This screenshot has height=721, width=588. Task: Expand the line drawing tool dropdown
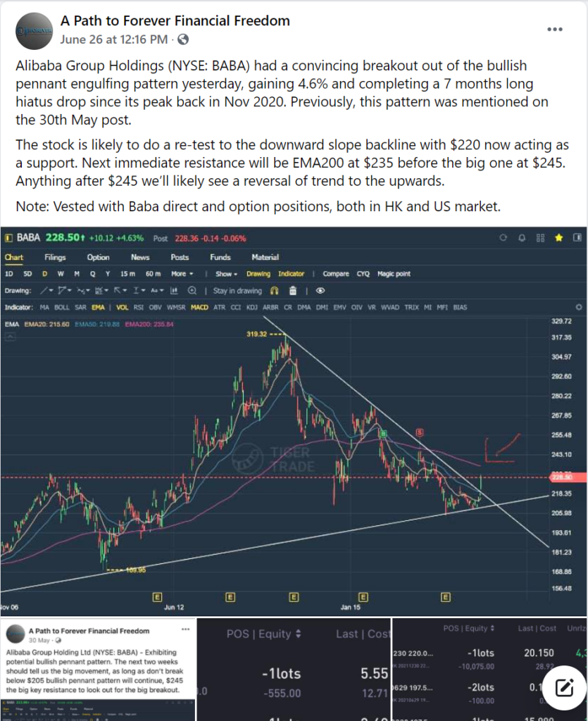(x=46, y=291)
